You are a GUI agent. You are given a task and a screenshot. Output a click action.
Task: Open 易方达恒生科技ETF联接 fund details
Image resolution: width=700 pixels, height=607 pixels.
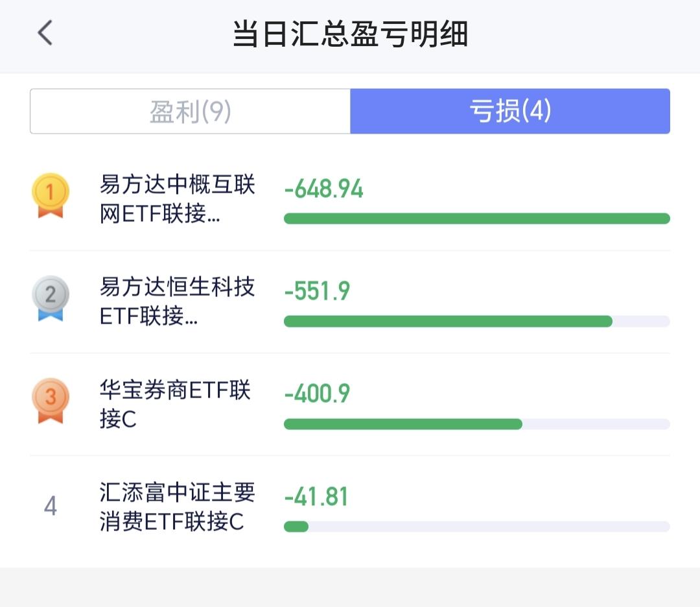point(177,302)
